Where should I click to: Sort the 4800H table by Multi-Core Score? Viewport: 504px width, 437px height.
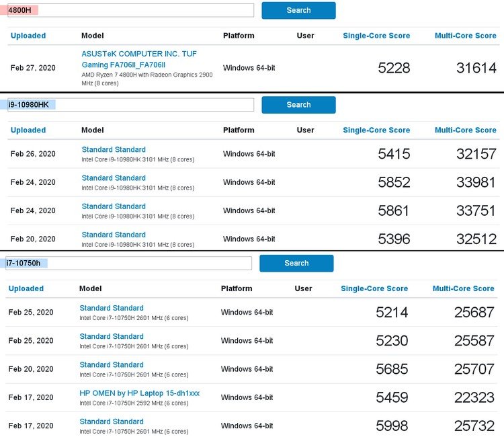point(466,36)
